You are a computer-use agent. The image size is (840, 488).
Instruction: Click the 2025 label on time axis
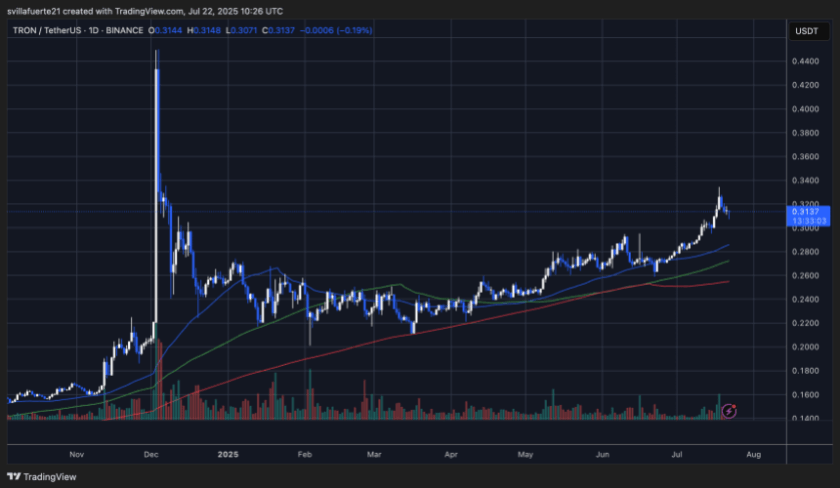pos(229,453)
